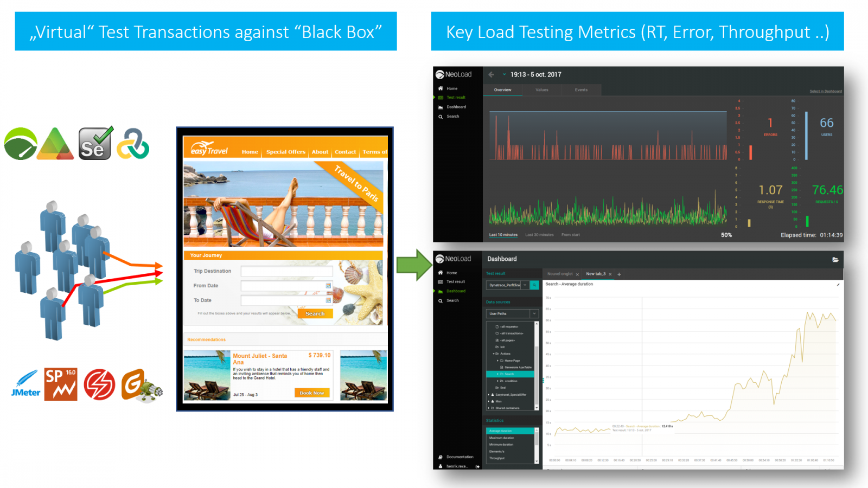Click the Select in Dashboard link
This screenshot has width=868, height=488.
826,91
